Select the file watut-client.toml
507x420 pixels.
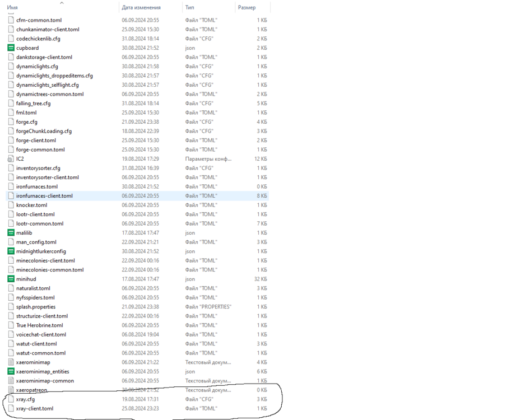(36, 344)
